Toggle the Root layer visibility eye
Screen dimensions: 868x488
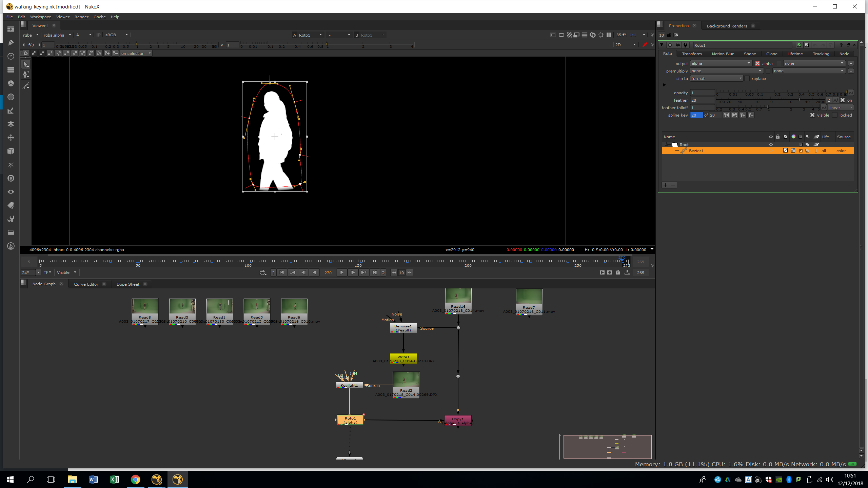point(771,145)
